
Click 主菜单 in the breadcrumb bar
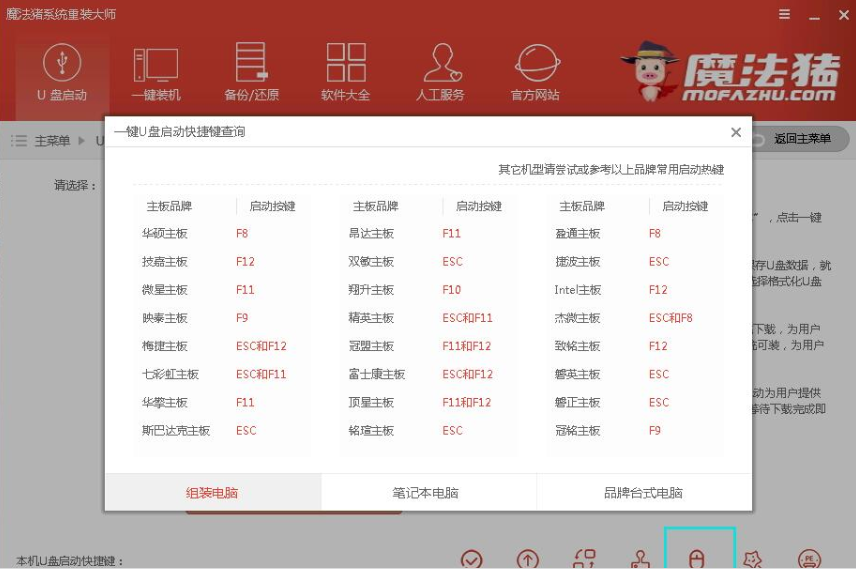click(52, 141)
